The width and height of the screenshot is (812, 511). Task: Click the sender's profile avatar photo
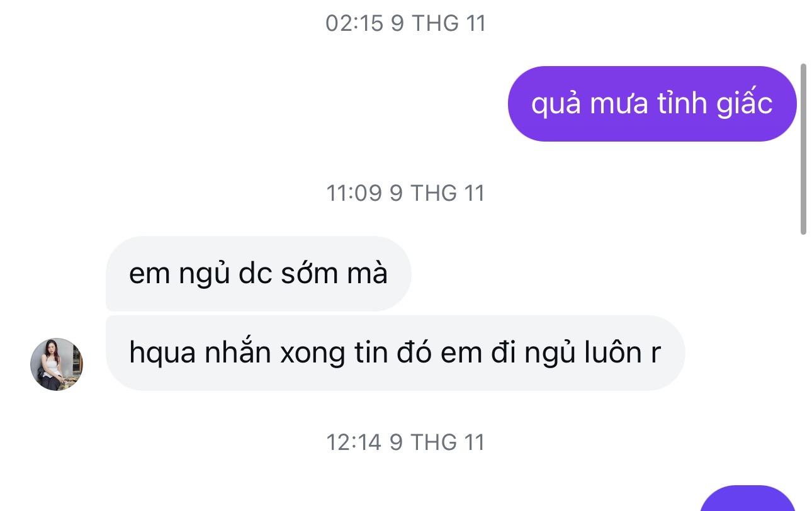coord(57,364)
